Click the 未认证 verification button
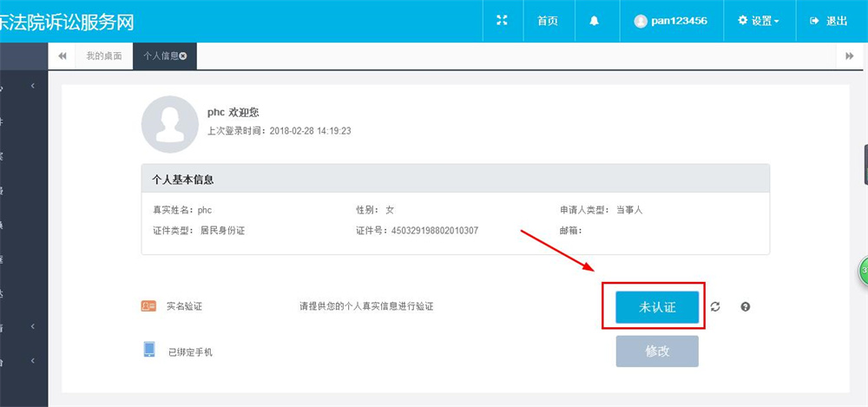Image resolution: width=868 pixels, height=407 pixels. (x=657, y=307)
